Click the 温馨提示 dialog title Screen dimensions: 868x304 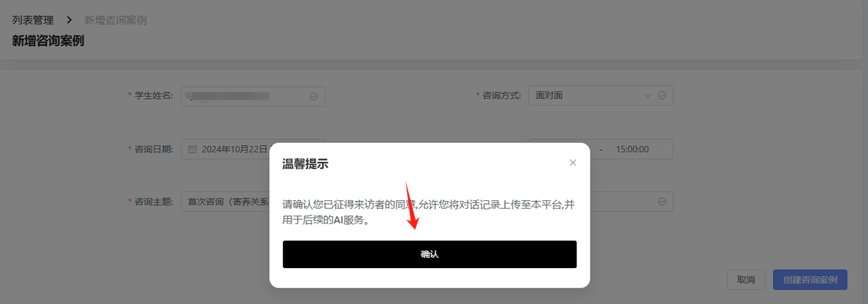pos(306,163)
